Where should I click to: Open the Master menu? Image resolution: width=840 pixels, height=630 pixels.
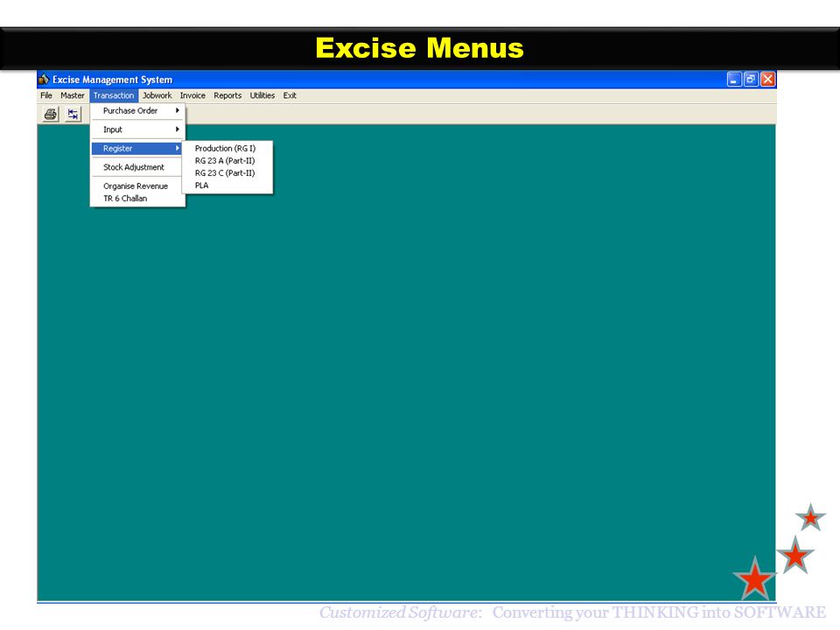coord(73,95)
